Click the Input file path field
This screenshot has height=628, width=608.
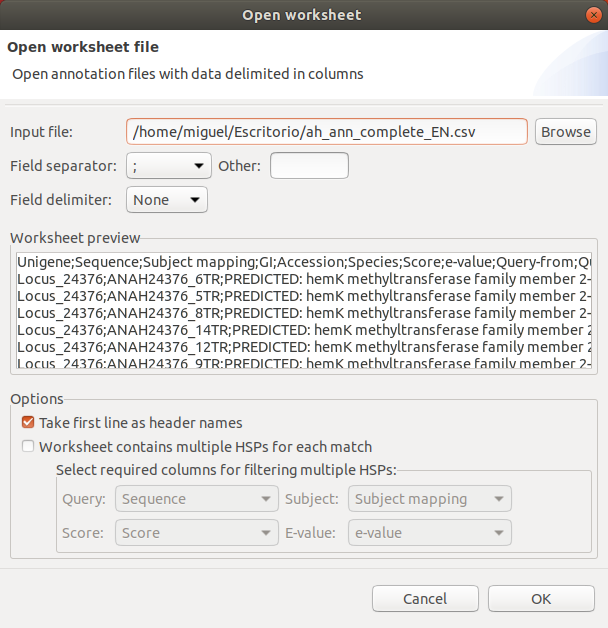click(327, 132)
